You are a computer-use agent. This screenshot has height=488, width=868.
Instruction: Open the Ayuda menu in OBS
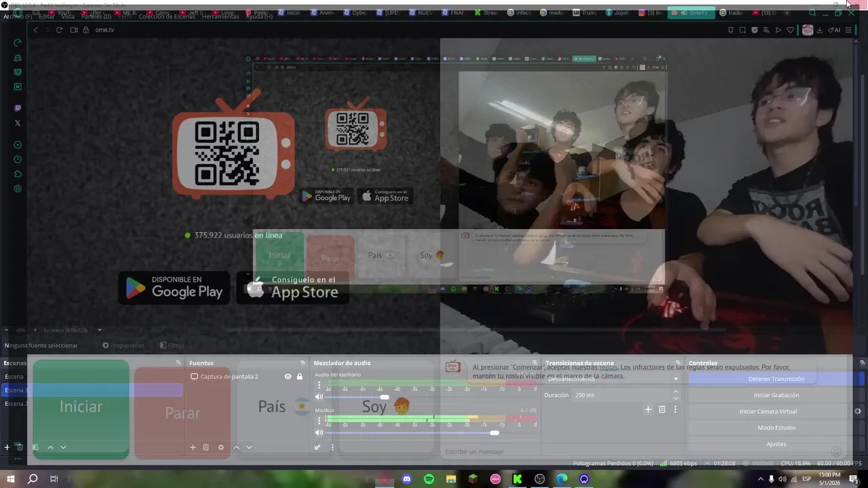pos(259,16)
